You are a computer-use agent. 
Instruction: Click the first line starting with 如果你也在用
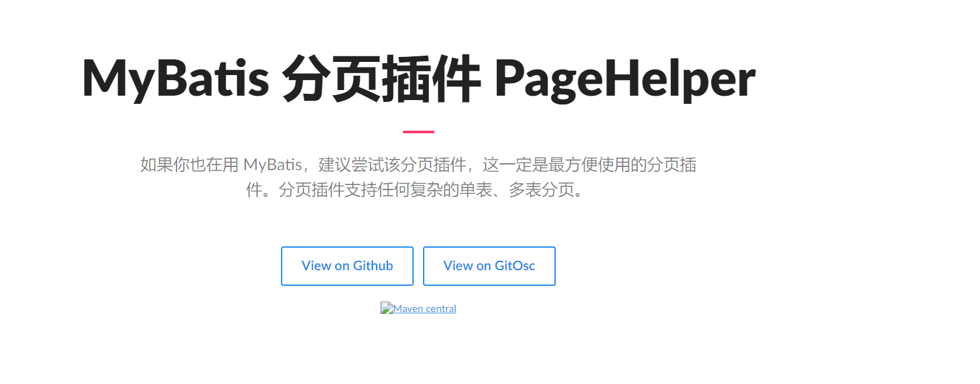(x=419, y=166)
